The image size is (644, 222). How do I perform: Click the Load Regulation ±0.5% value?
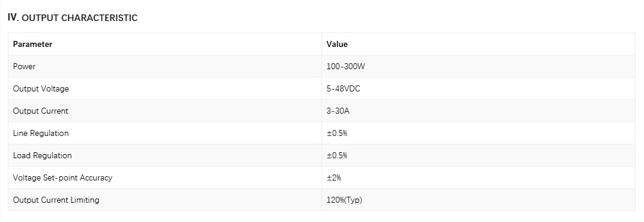[x=337, y=155]
